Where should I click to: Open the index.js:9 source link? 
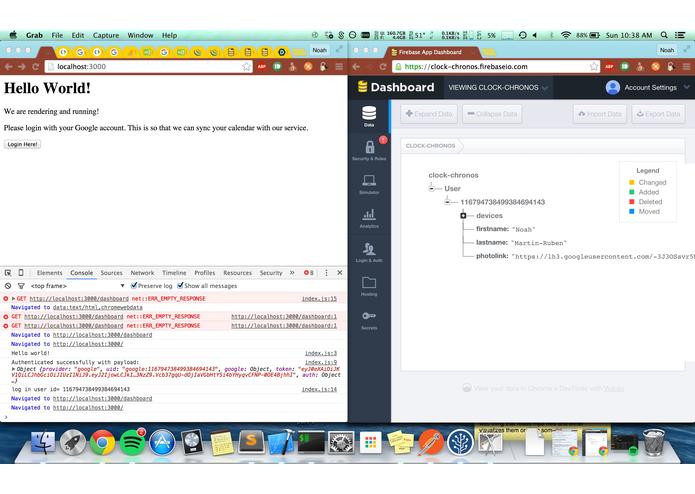pyautogui.click(x=321, y=362)
